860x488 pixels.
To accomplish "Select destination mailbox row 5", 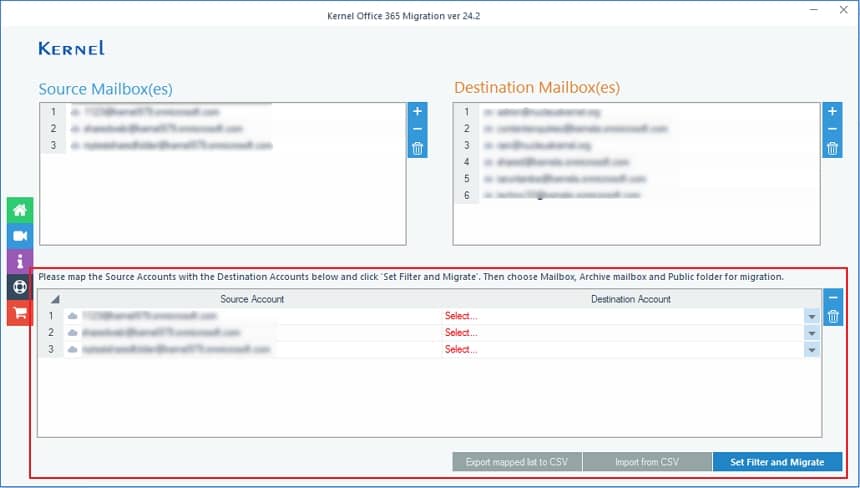I will (636, 179).
